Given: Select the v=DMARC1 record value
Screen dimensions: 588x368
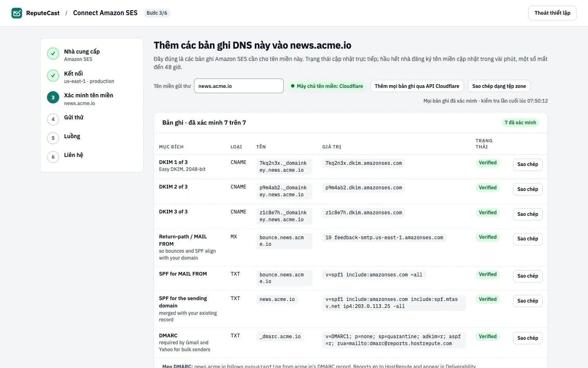Looking at the screenshot, I should (x=394, y=340).
